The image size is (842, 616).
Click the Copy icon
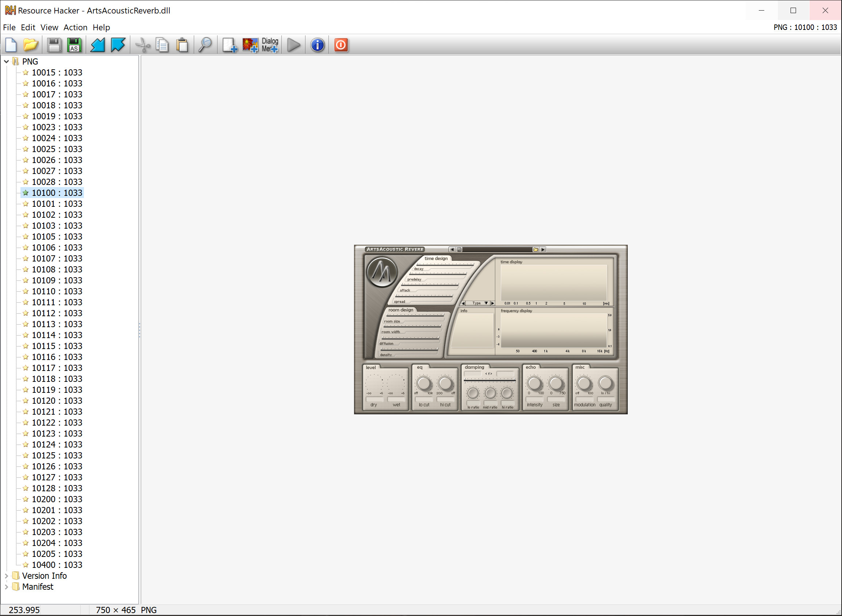point(162,45)
